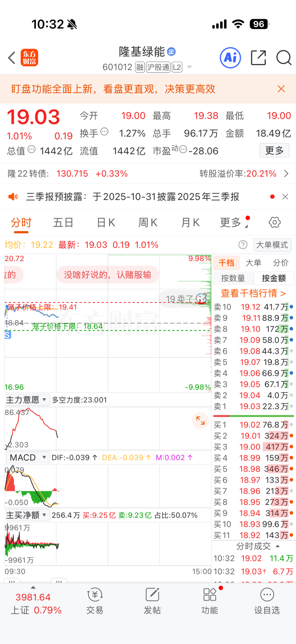Switch to the 分时 tab

pyautogui.click(x=21, y=223)
